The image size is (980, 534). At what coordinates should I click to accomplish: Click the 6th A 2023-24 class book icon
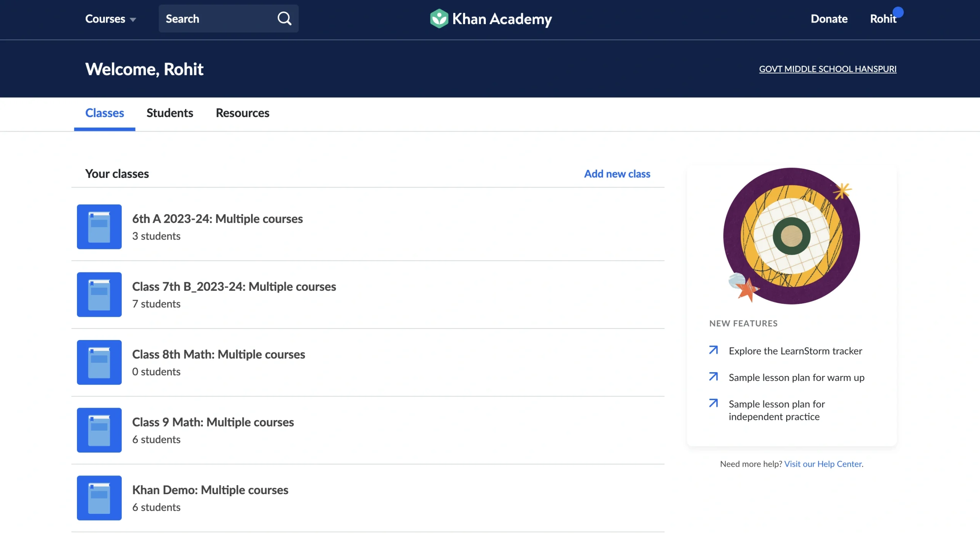99,227
